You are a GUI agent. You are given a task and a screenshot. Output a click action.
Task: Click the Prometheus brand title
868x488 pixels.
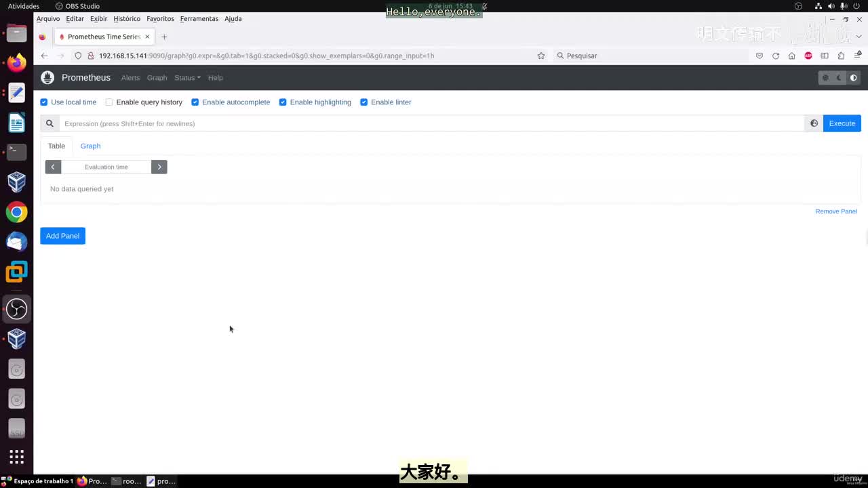click(86, 78)
